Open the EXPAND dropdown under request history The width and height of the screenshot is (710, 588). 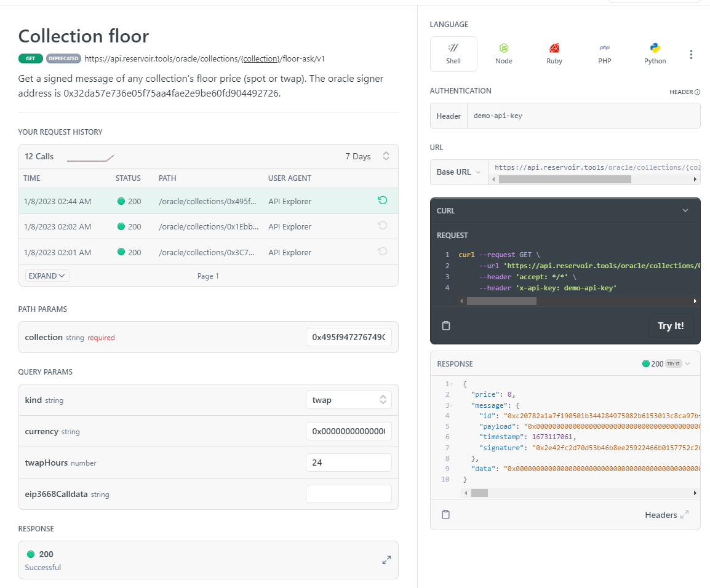pyautogui.click(x=47, y=276)
